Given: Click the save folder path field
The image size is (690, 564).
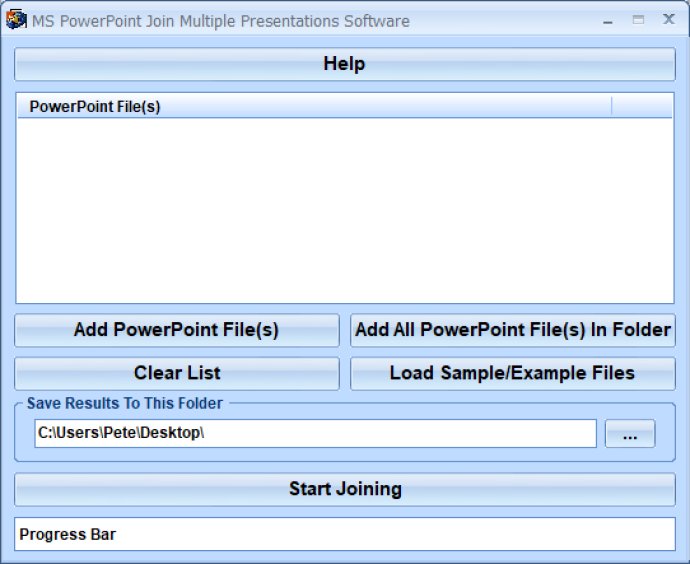Looking at the screenshot, I should (316, 433).
